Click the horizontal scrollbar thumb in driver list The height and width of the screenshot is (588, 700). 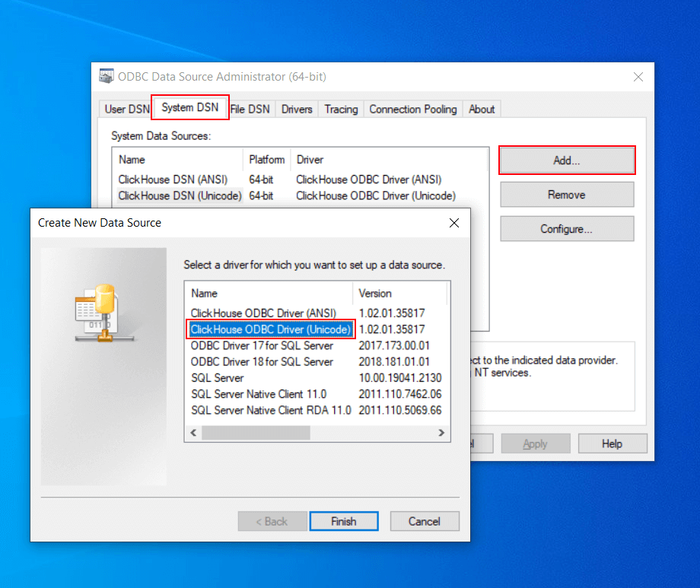[x=256, y=433]
